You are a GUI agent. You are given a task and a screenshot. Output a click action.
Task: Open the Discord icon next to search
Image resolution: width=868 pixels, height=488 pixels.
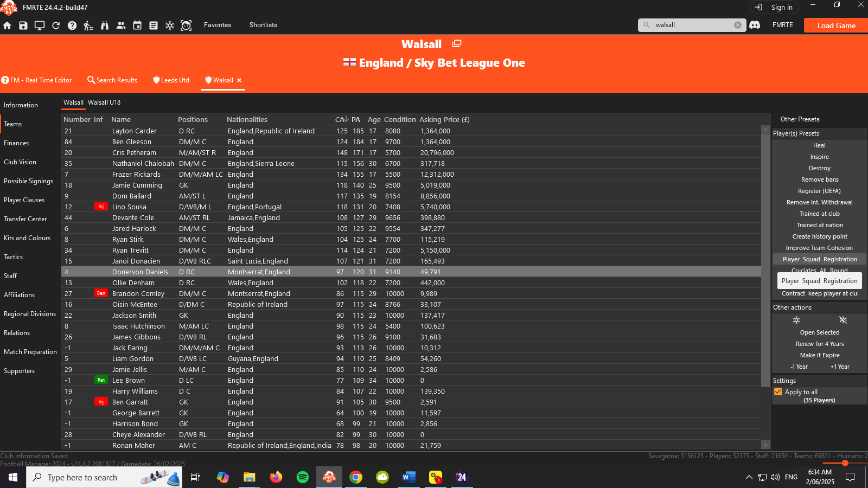[755, 25]
